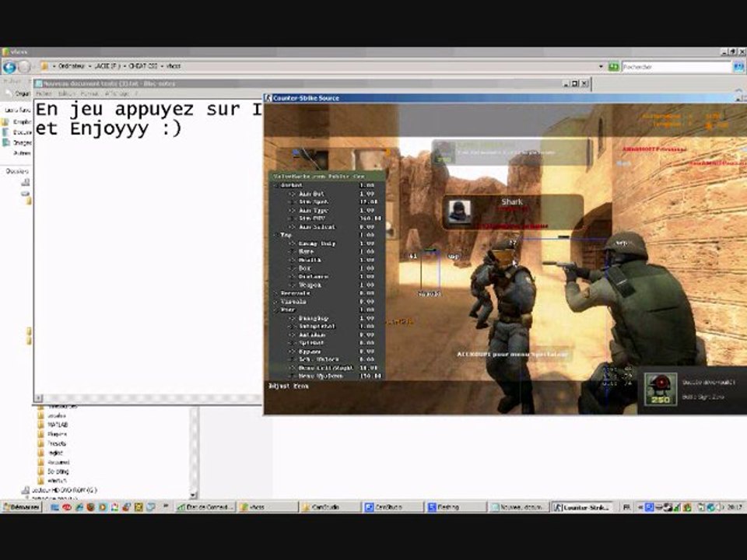Switch to the vhcss taskbar window

pyautogui.click(x=267, y=507)
